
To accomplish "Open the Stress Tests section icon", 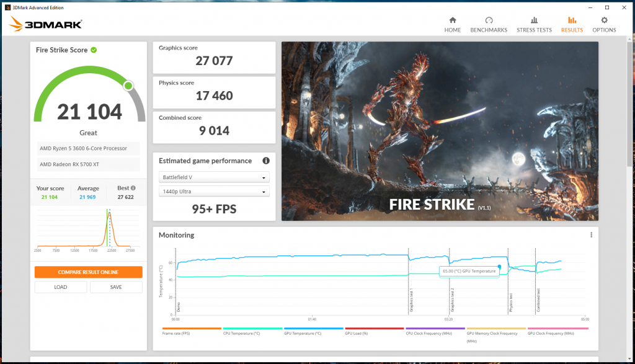I will pyautogui.click(x=534, y=22).
